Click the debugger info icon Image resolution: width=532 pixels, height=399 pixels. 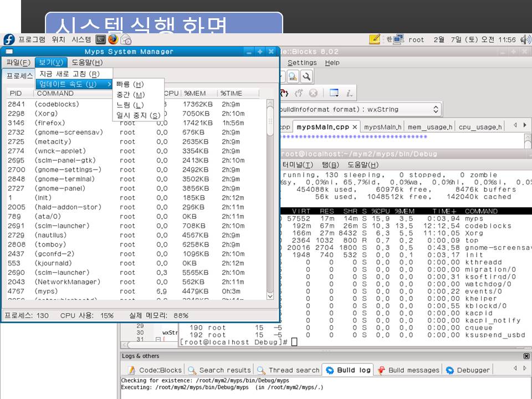point(349,93)
